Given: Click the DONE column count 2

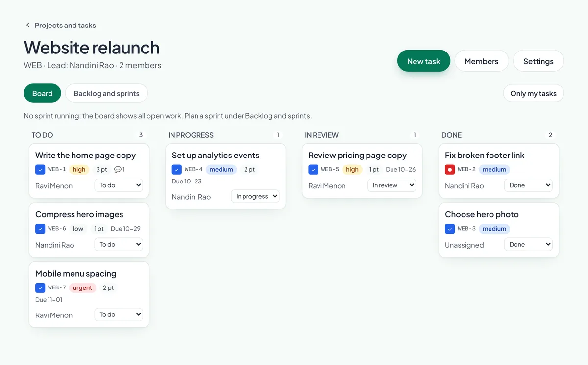Looking at the screenshot, I should (550, 135).
